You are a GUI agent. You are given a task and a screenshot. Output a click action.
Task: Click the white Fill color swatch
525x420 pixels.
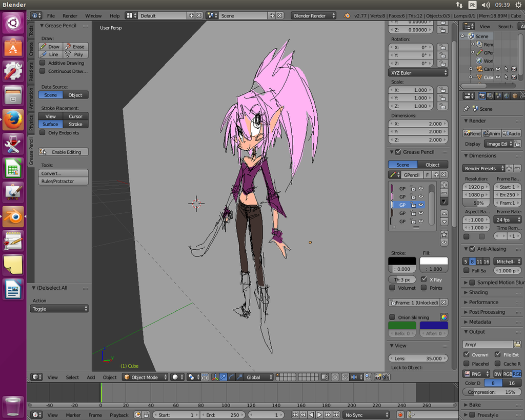[x=434, y=261]
